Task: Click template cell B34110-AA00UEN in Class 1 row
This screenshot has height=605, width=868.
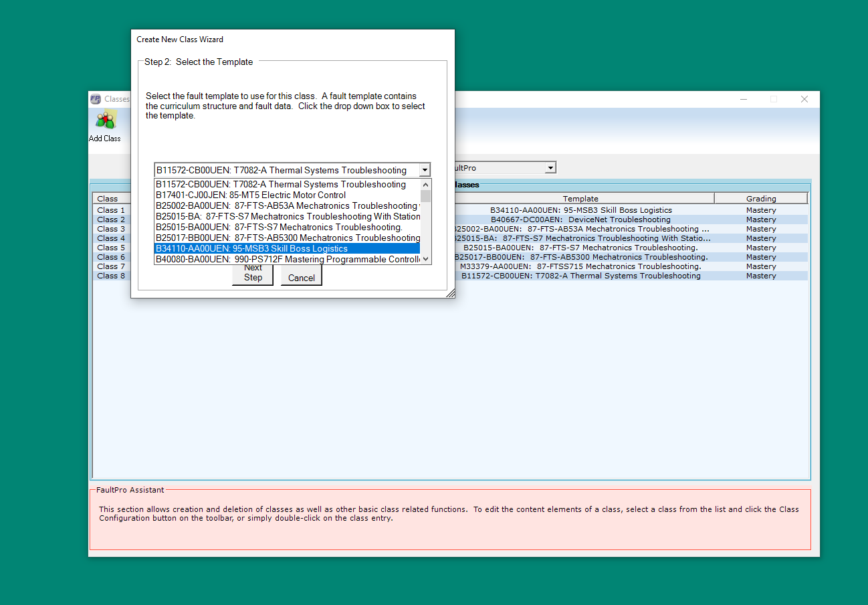Action: (580, 210)
